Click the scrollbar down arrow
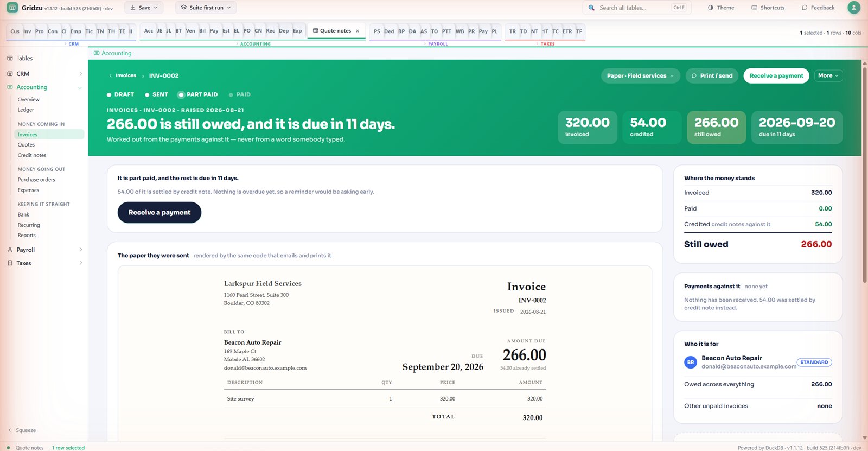 865,437
